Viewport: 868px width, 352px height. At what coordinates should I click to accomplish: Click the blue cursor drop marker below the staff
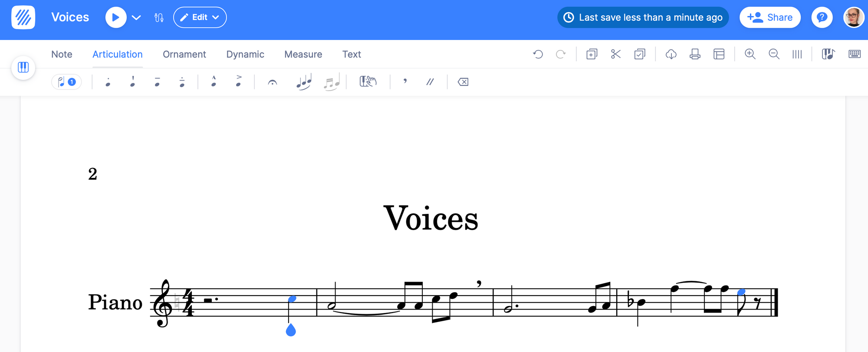(x=291, y=330)
